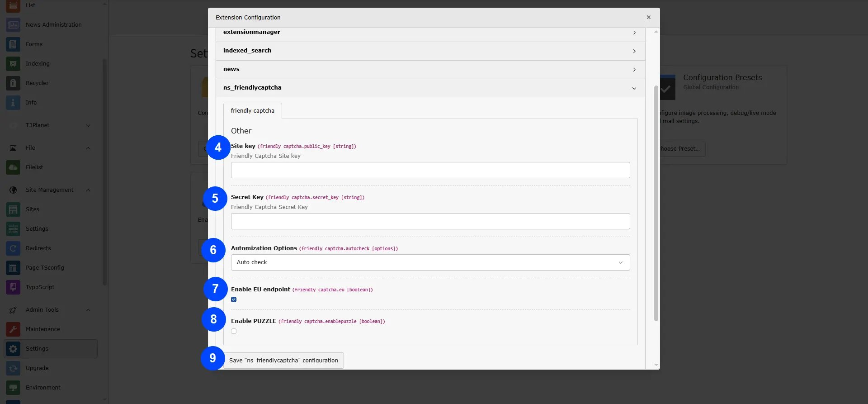Click the Configuration Presets heading
Screen dimensions: 868x404
pyautogui.click(x=722, y=78)
